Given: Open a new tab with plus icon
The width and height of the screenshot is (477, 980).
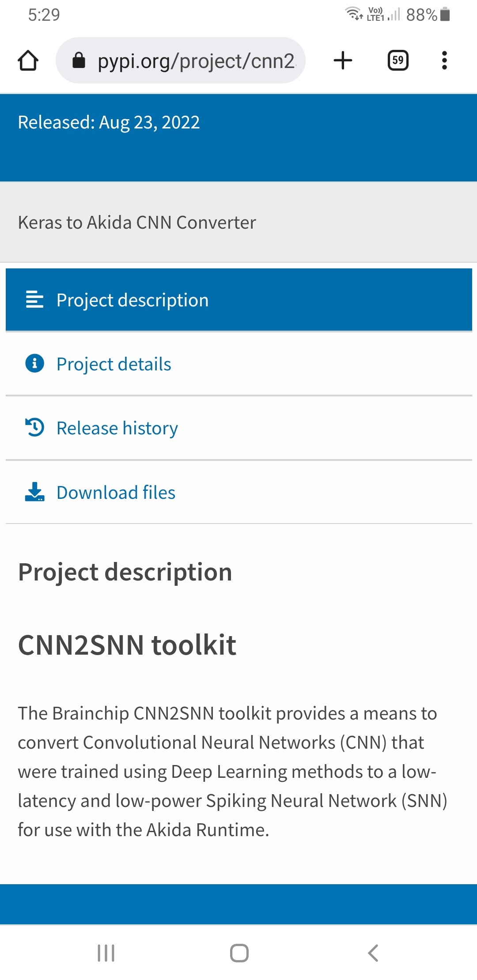Looking at the screenshot, I should click(x=343, y=60).
